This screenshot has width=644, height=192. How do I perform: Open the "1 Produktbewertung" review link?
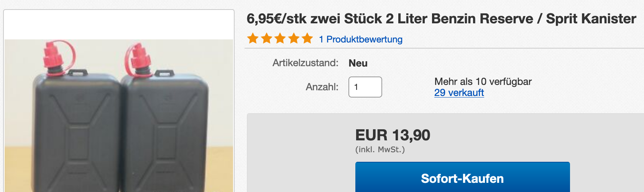[x=360, y=39]
